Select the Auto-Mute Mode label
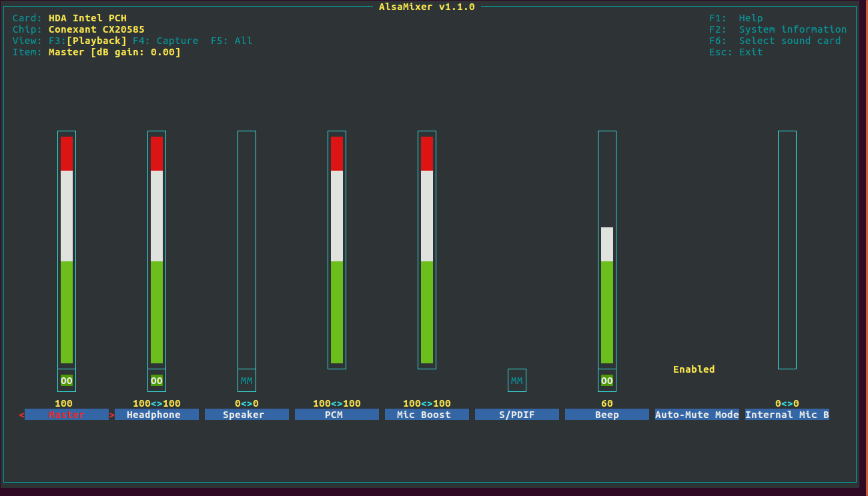Viewport: 868px width, 496px height. (x=697, y=415)
